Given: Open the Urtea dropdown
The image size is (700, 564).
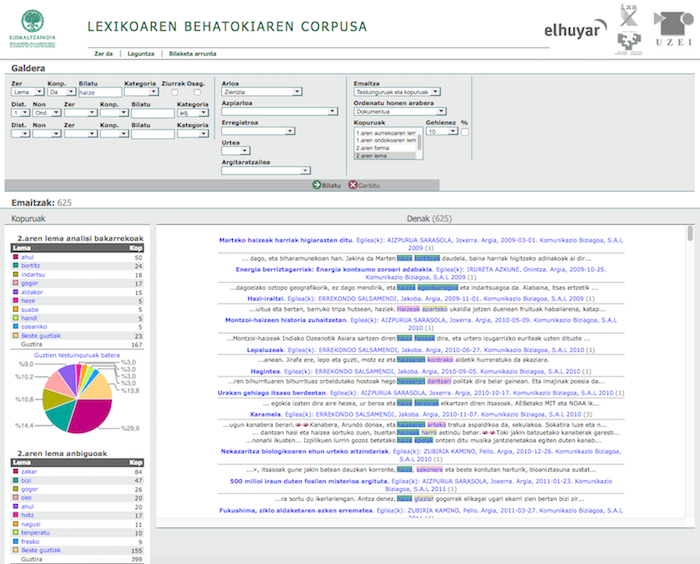Looking at the screenshot, I should tap(235, 151).
